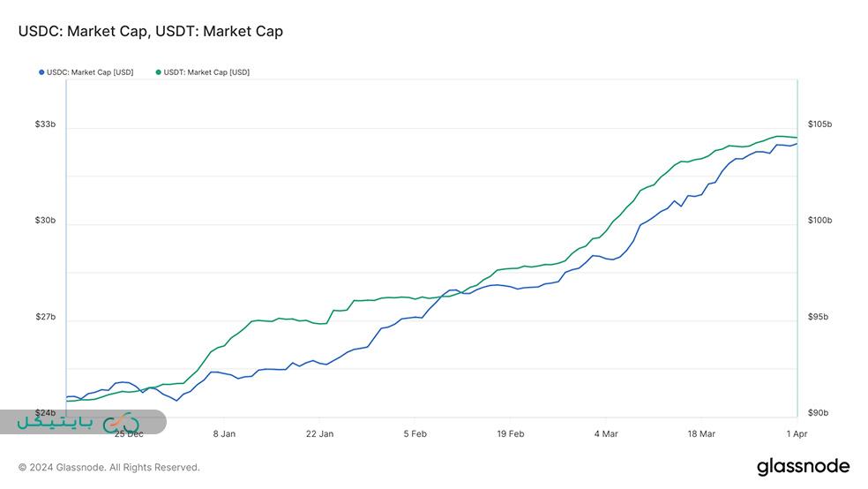Click the chart title text

click(x=151, y=31)
